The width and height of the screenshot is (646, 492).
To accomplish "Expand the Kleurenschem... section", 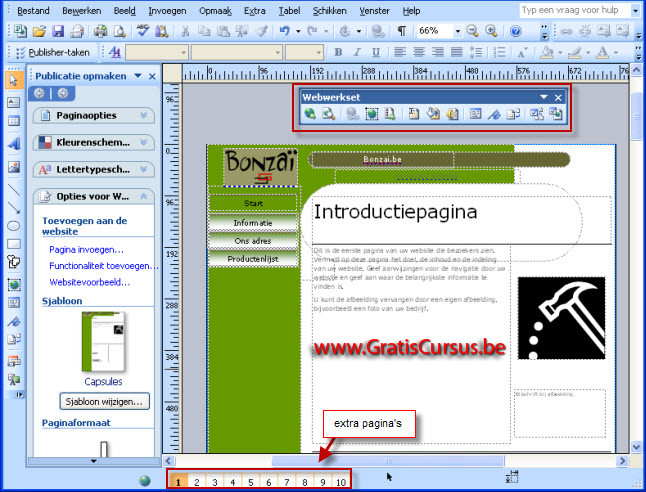I will pyautogui.click(x=94, y=143).
